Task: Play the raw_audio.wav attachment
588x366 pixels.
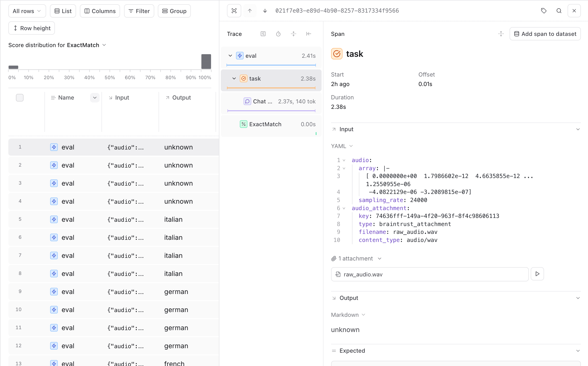Action: 537,274
